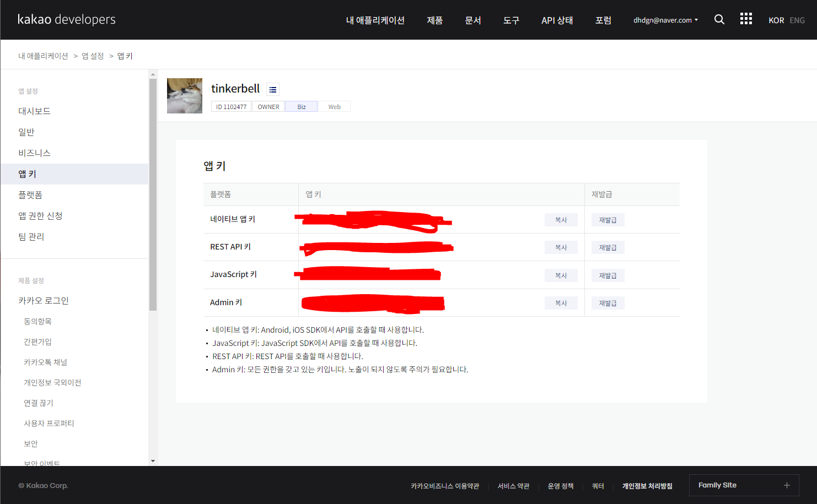Open 동의항목 under 카카오 로그인
Viewport: 817px width, 504px height.
click(37, 321)
